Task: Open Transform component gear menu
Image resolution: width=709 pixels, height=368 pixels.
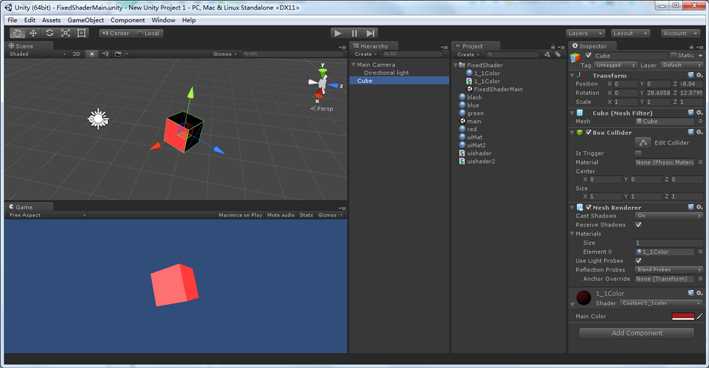Action: [x=700, y=75]
